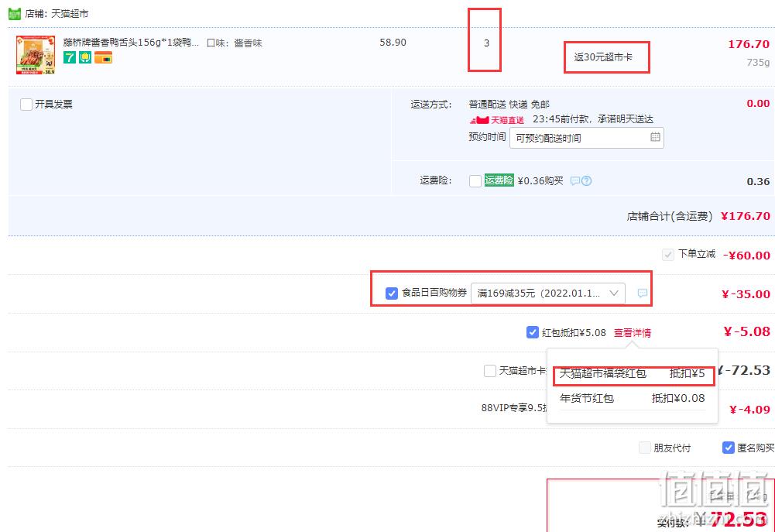Enable the 运费险 shipping insurance checkbox

click(475, 181)
